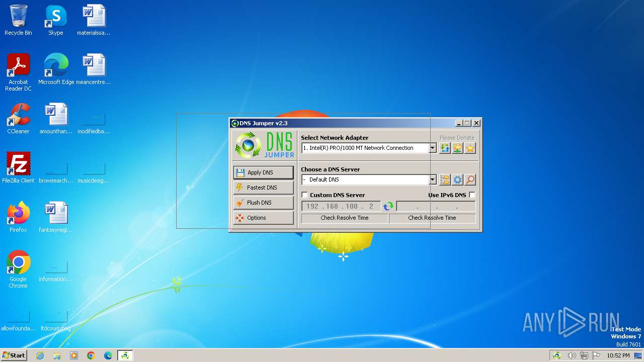Minimize the DNS Jumper window
This screenshot has height=362, width=644.
[459, 123]
